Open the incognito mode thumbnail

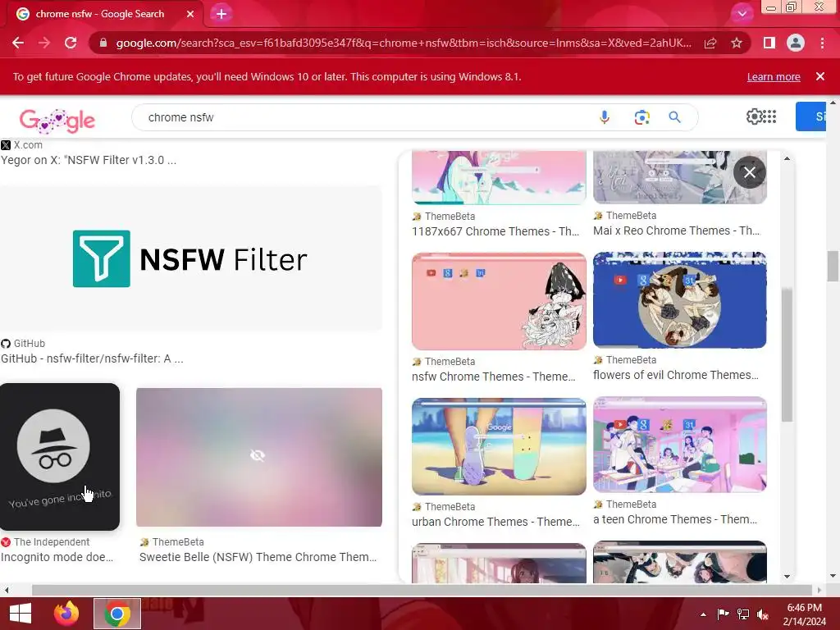tap(59, 456)
